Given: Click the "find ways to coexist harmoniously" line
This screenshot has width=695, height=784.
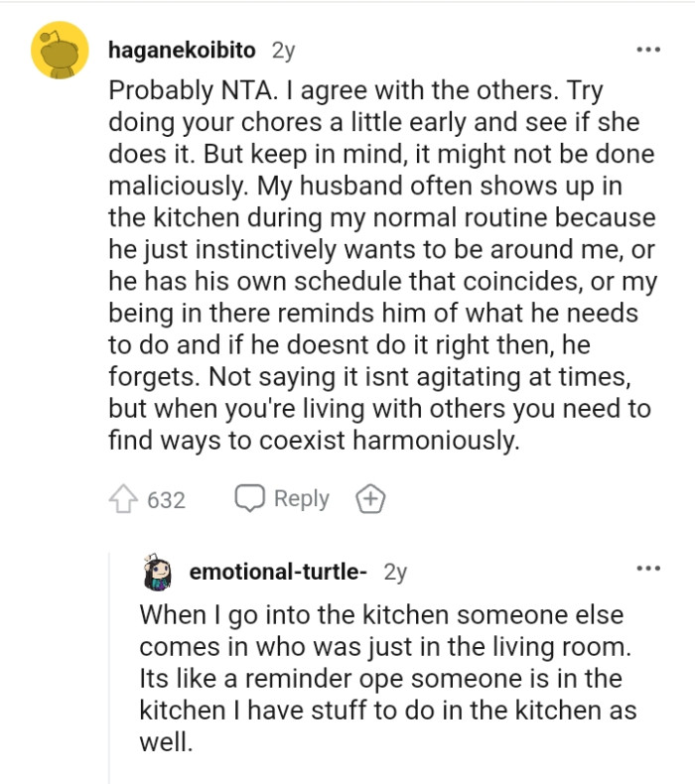Looking at the screenshot, I should tap(314, 441).
